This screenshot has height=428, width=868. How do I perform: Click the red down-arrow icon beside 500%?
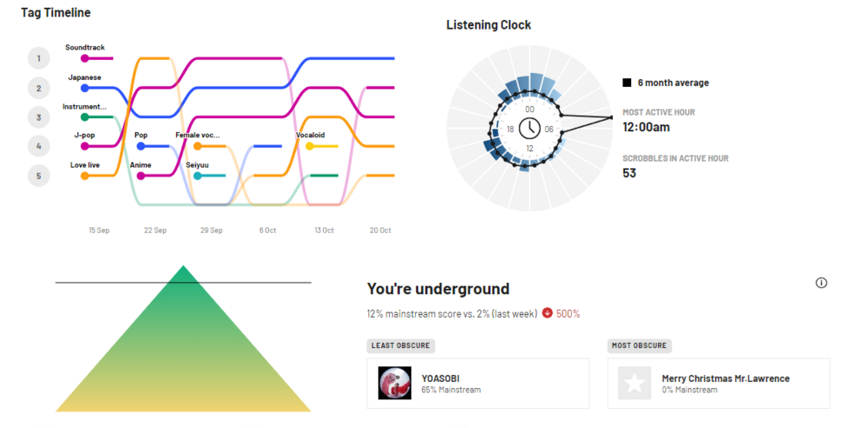(x=548, y=313)
